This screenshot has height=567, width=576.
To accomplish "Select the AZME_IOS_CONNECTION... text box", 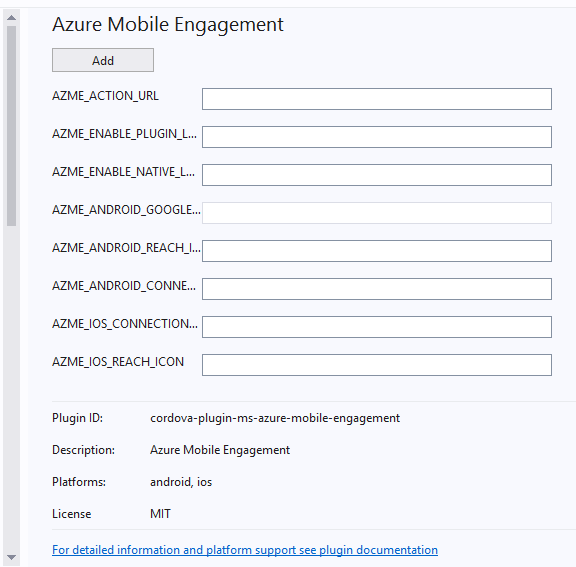I will pos(377,327).
